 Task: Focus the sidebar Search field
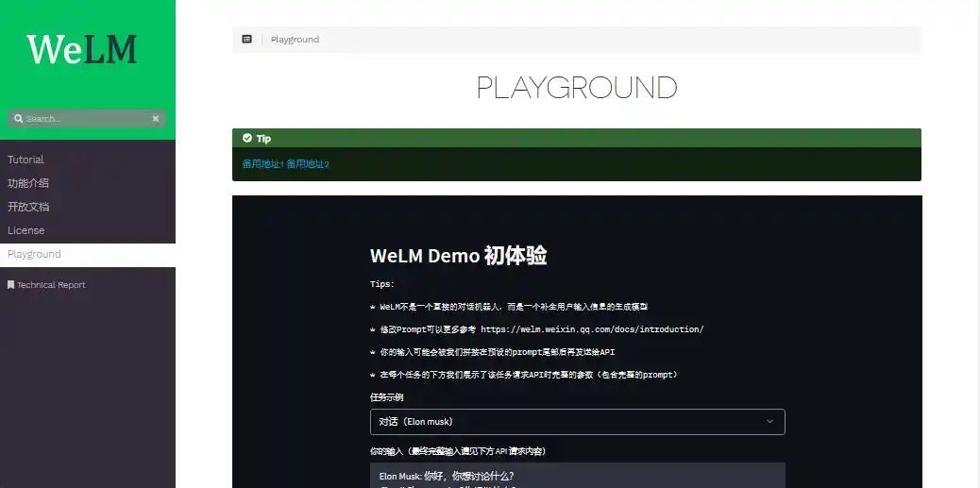[x=86, y=119]
